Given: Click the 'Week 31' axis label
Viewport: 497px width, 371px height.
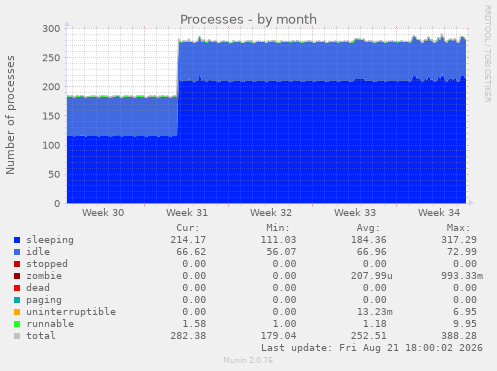Looking at the screenshot, I should coord(187,212).
